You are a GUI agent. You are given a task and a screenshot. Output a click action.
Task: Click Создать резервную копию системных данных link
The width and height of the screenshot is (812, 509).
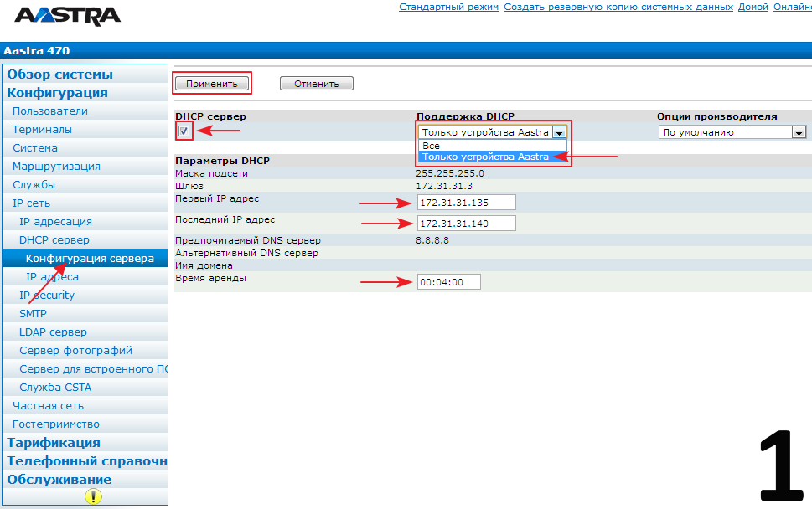tap(618, 7)
